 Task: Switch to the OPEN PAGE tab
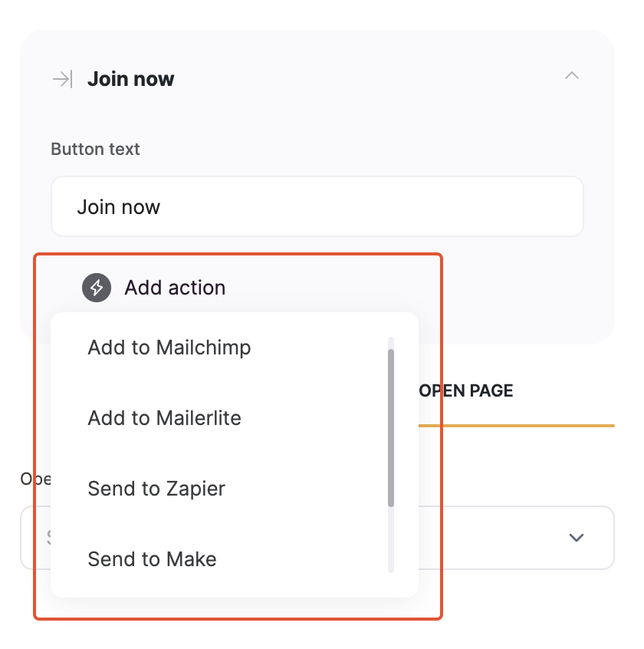(465, 390)
